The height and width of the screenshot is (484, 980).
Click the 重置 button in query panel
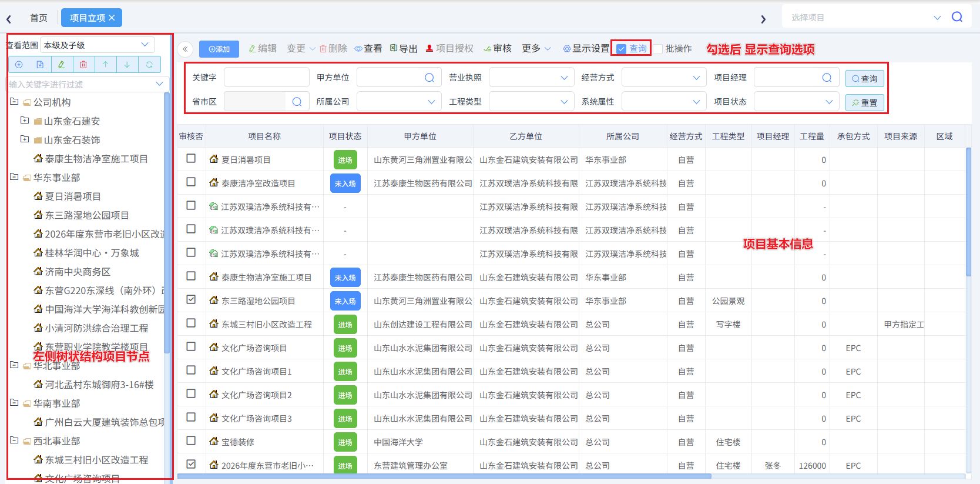(x=865, y=102)
